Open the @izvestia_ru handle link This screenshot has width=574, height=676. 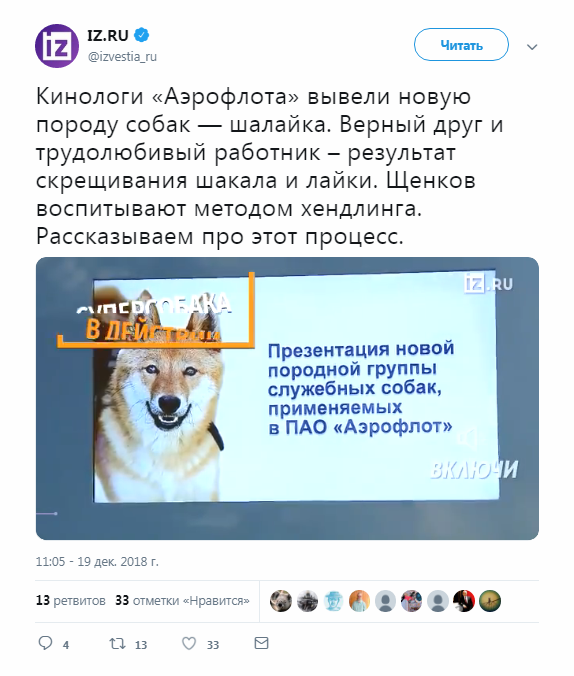click(x=122, y=57)
